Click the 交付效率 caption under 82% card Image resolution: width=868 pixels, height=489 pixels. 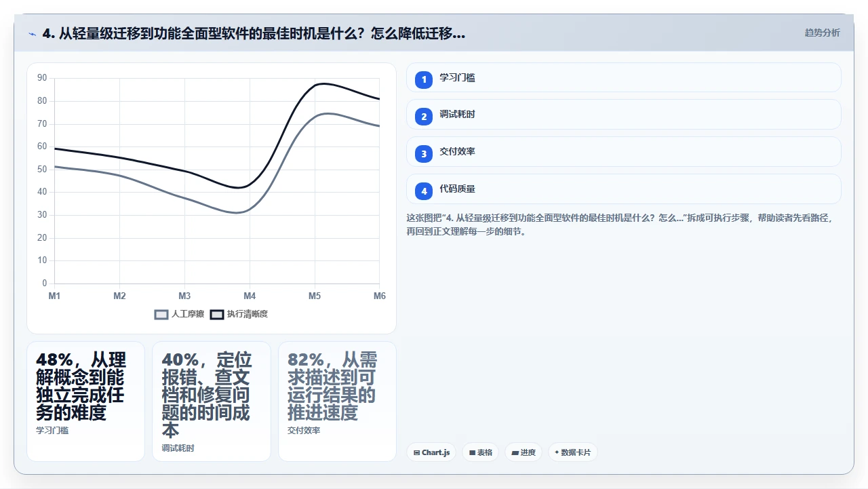point(304,430)
